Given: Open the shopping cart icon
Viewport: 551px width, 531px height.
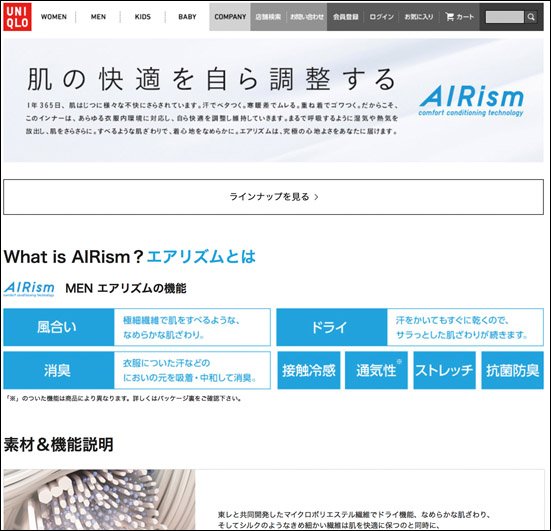Looking at the screenshot, I should (x=449, y=17).
